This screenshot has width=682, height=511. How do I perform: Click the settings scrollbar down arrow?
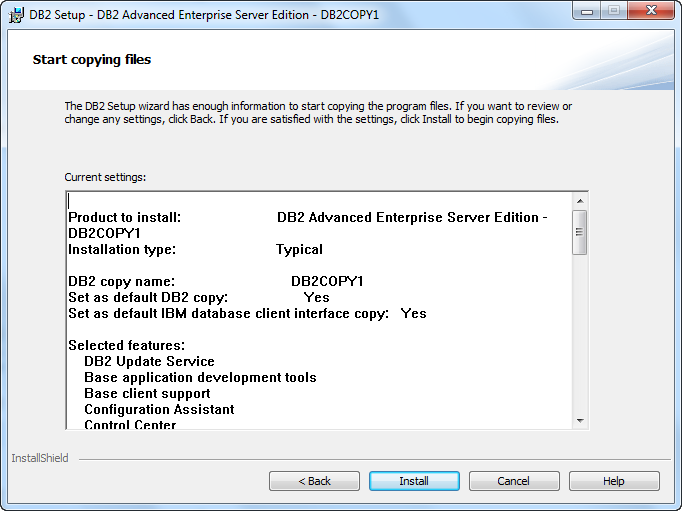click(x=580, y=421)
